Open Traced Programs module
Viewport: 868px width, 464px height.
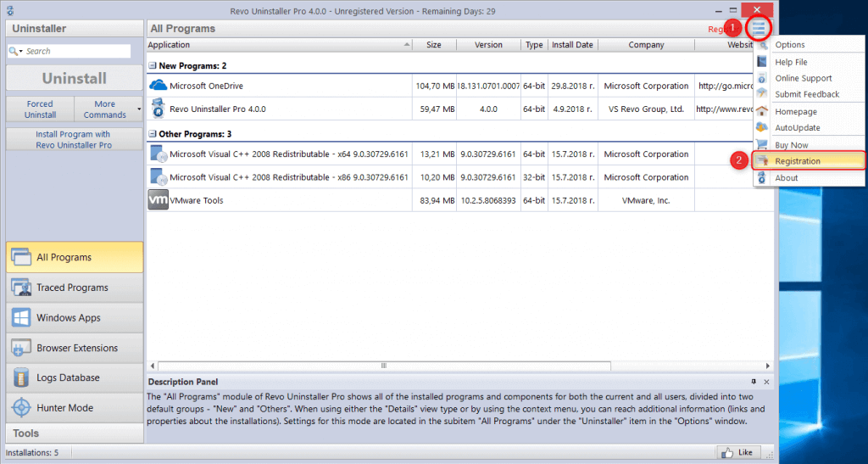tap(75, 288)
